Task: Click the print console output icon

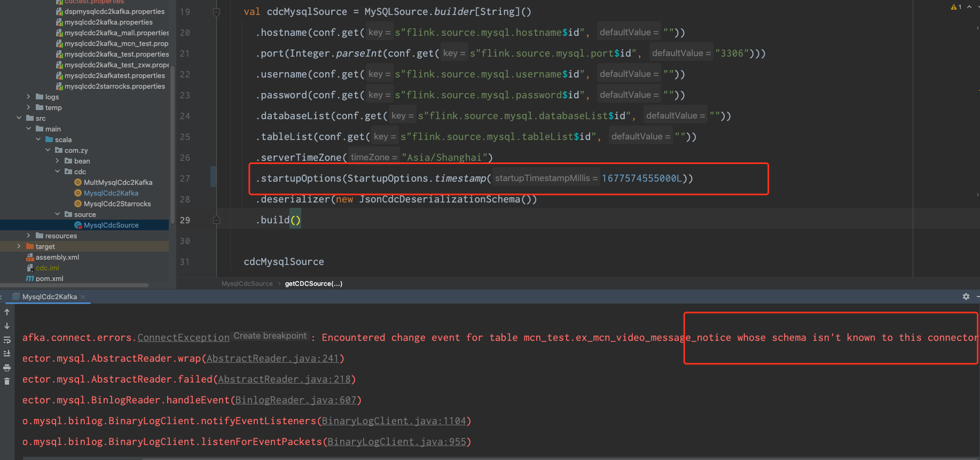Action: [7, 368]
